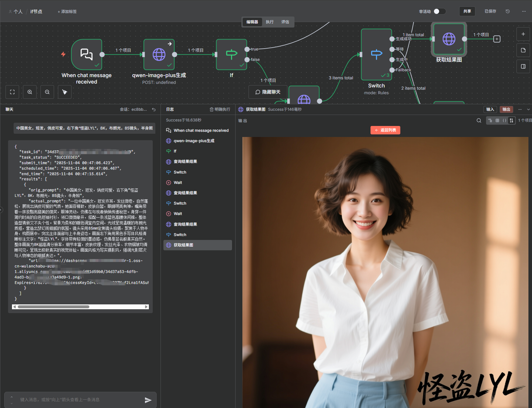Open the 个人 project breadcrumb

(18, 12)
